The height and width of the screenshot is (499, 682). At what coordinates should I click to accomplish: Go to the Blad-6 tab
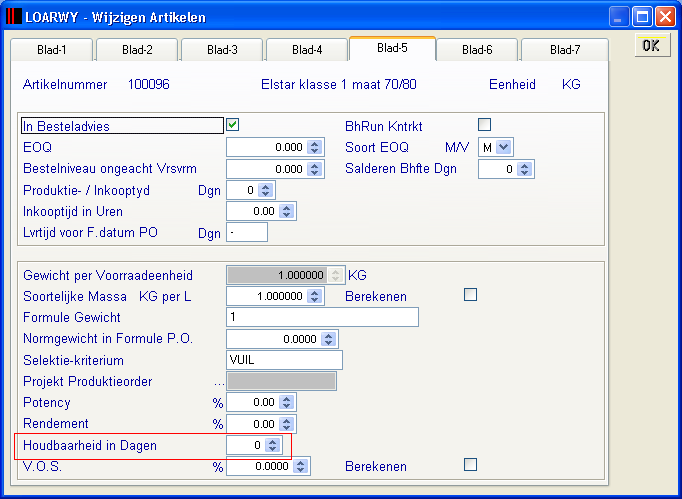[477, 50]
